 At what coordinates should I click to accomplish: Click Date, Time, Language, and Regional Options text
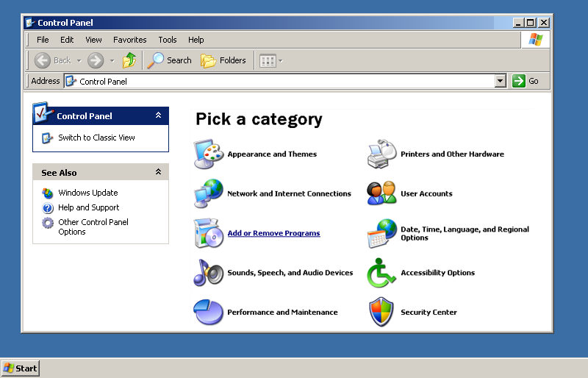(x=465, y=233)
